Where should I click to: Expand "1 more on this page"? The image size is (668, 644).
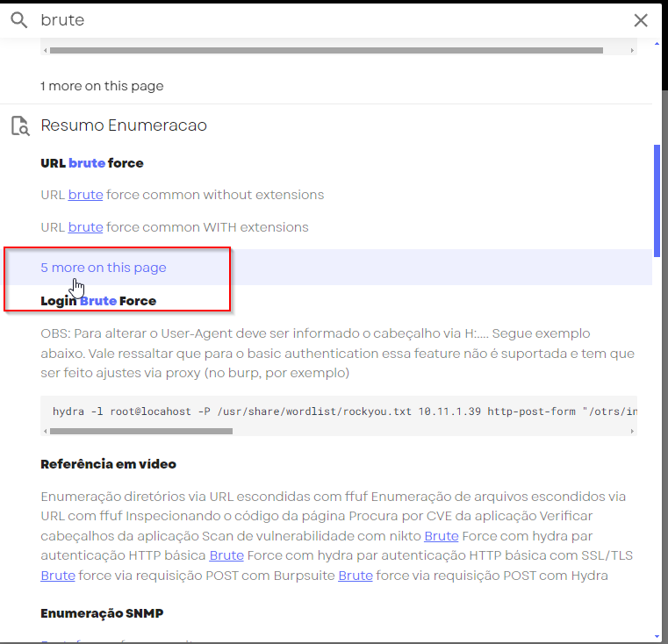(102, 86)
